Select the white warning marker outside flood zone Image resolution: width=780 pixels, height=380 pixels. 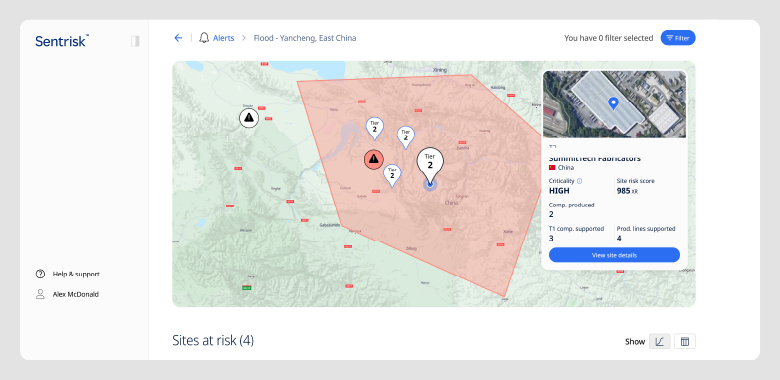coord(249,118)
